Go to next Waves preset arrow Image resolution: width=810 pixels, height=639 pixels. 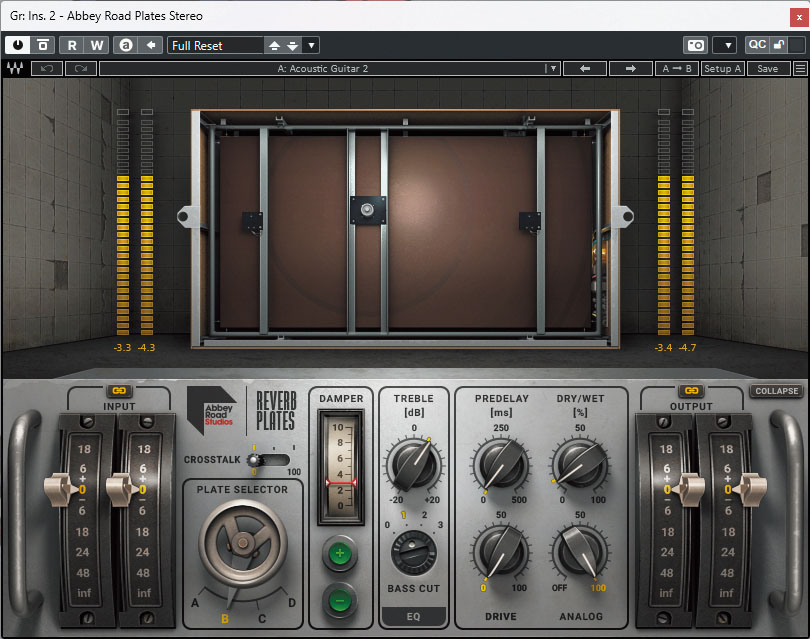(631, 69)
